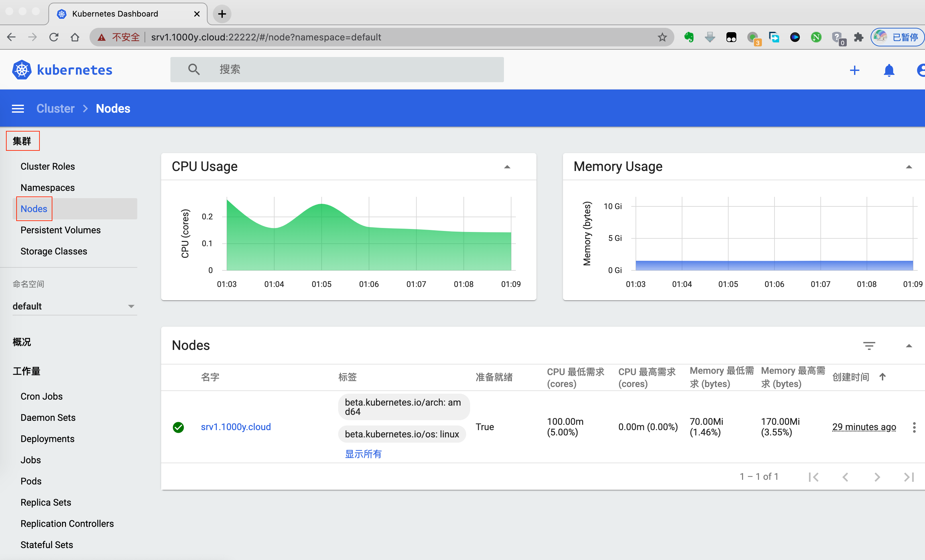
Task: Collapse the CPU Usage card
Action: tap(507, 167)
